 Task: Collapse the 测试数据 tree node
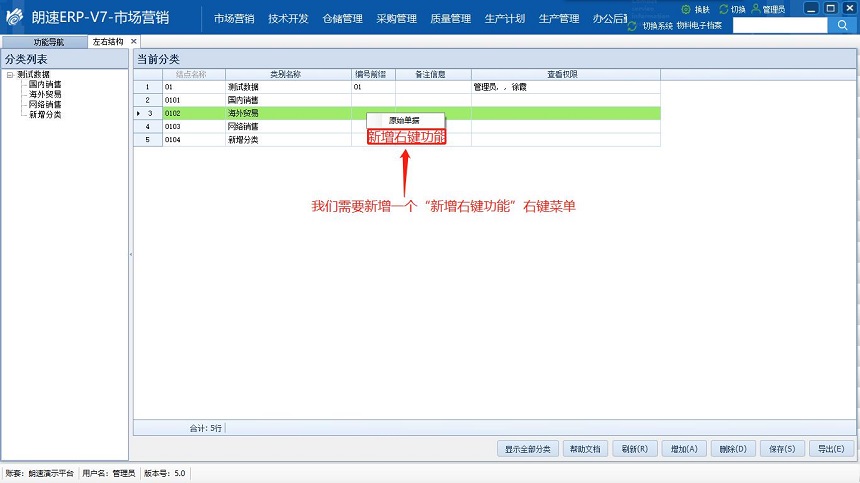click(x=9, y=75)
